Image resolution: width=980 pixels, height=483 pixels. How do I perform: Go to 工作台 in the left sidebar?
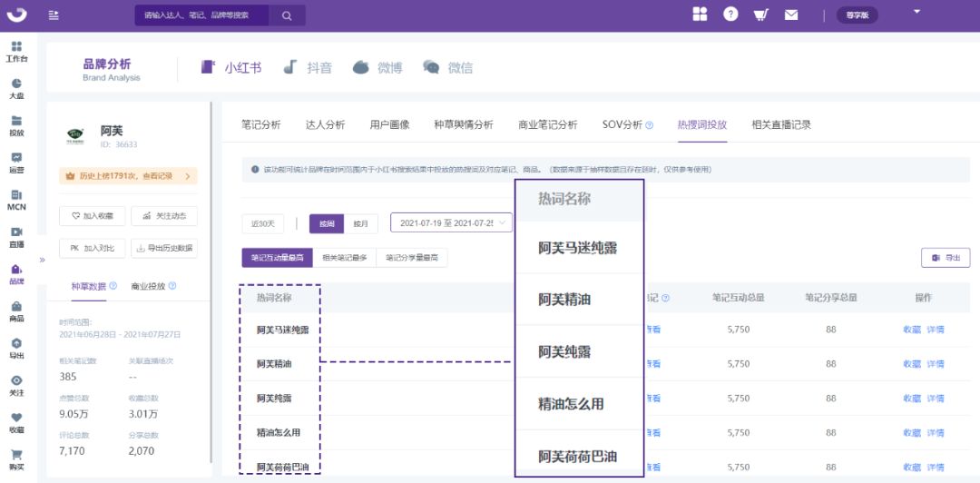pos(16,52)
